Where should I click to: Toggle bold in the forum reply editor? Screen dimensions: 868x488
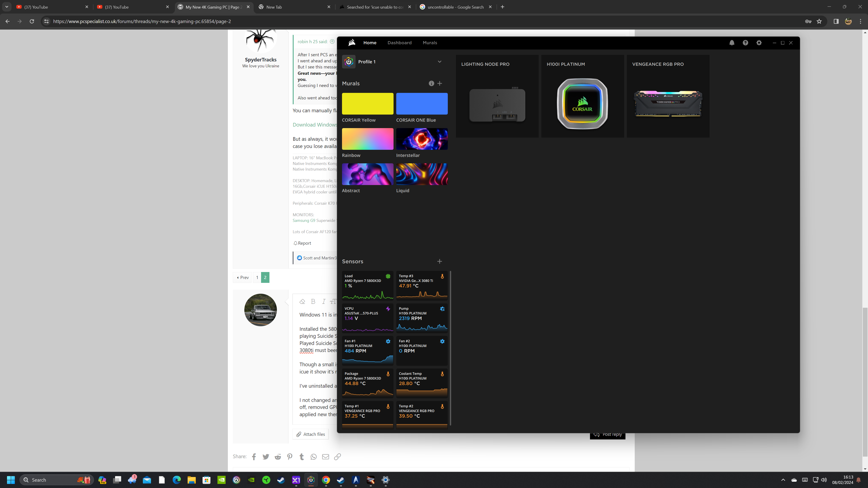pyautogui.click(x=313, y=301)
